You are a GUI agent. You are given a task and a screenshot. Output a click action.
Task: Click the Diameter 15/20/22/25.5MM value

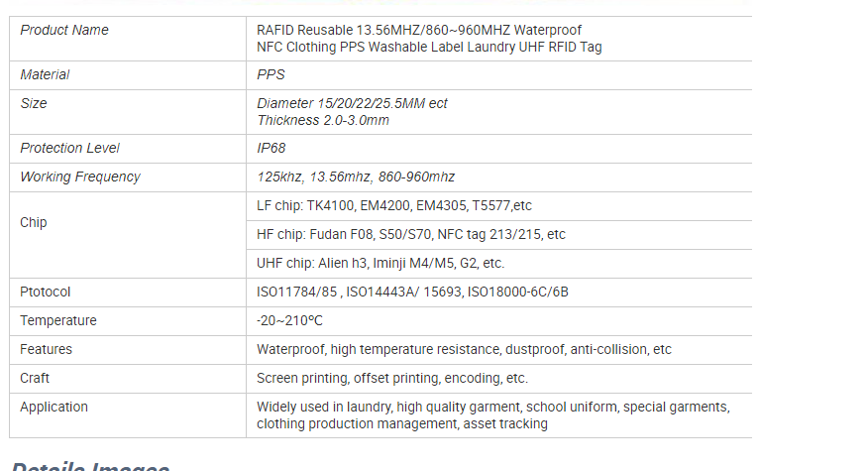click(x=352, y=103)
